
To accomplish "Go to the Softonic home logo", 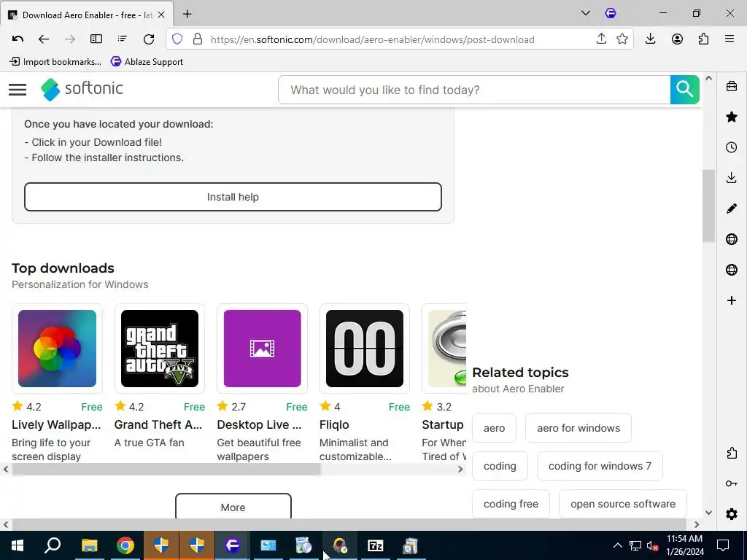I will (x=82, y=89).
